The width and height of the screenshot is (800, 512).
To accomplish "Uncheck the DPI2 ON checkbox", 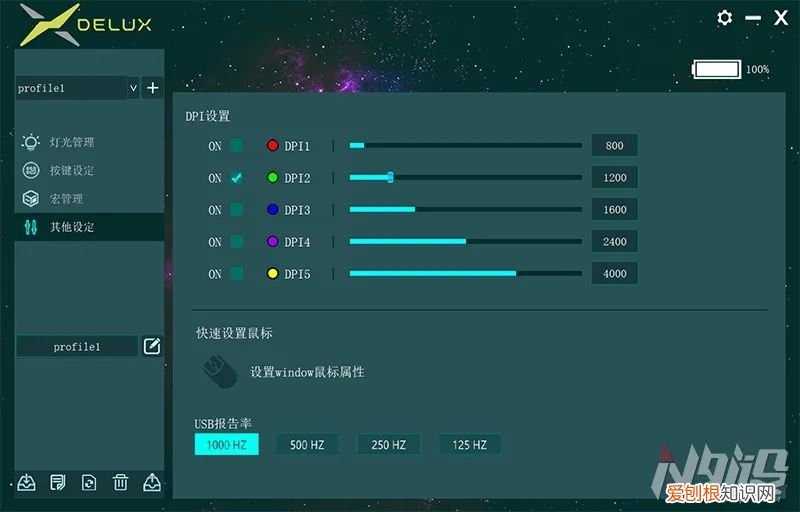I will [x=236, y=177].
